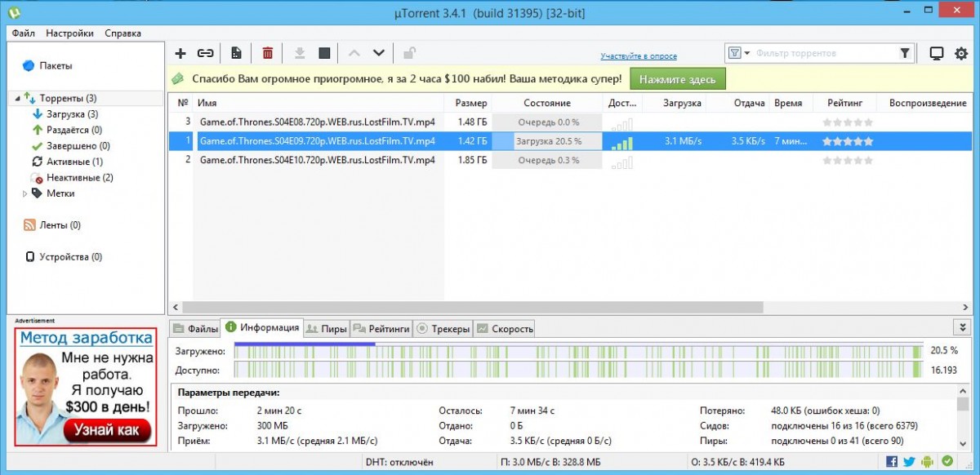Click the Create New Torrent file icon
The height and width of the screenshot is (475, 980).
click(236, 53)
